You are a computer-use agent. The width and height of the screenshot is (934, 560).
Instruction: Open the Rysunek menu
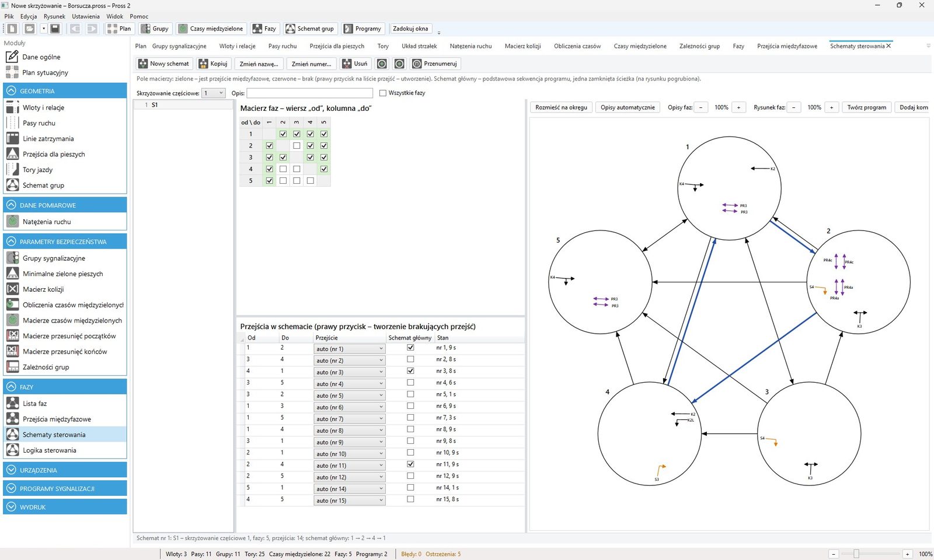tap(54, 16)
